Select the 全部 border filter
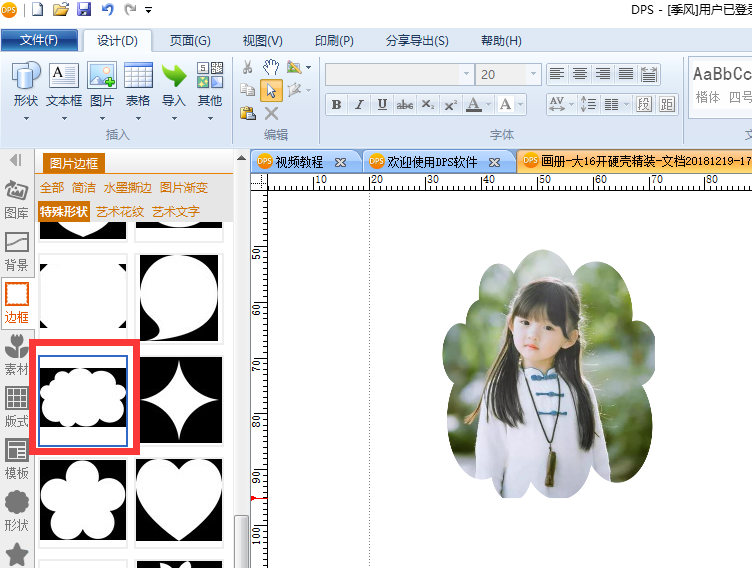This screenshot has height=568, width=752. (52, 188)
